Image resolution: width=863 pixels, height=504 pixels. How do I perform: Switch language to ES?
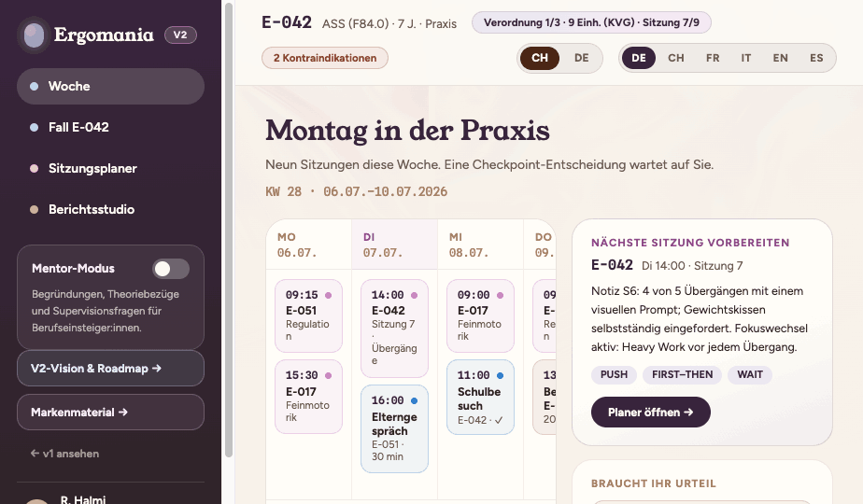[816, 58]
